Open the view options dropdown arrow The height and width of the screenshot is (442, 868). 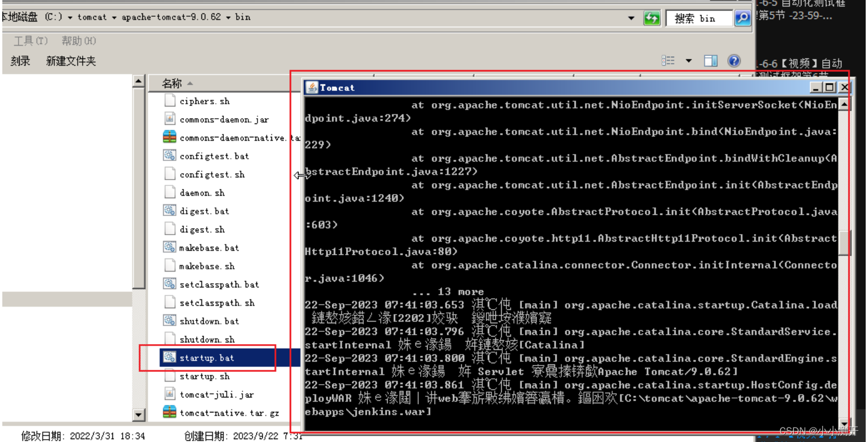[x=689, y=61]
